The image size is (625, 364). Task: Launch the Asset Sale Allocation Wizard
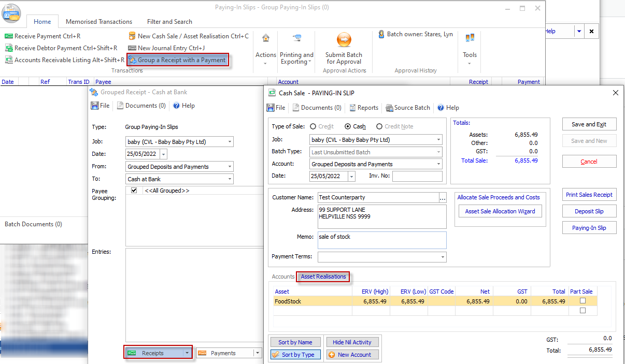tap(500, 211)
